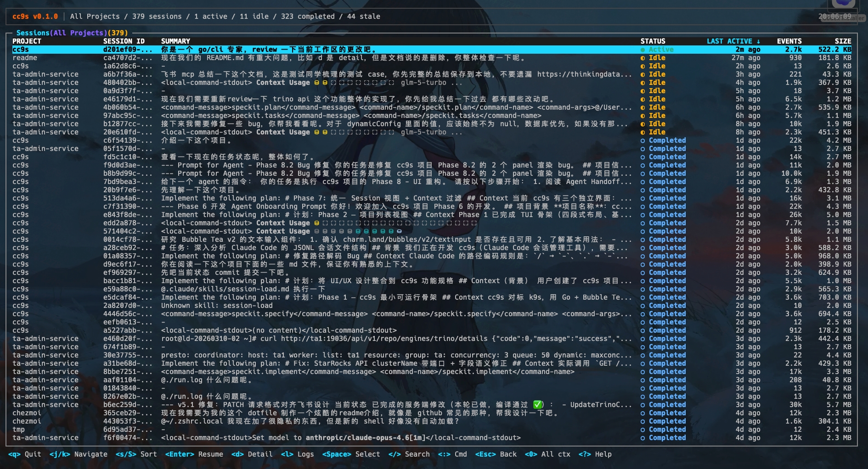This screenshot has width=868, height=469.
Task: Click the <j/k> Navigate hint
Action: (x=79, y=454)
